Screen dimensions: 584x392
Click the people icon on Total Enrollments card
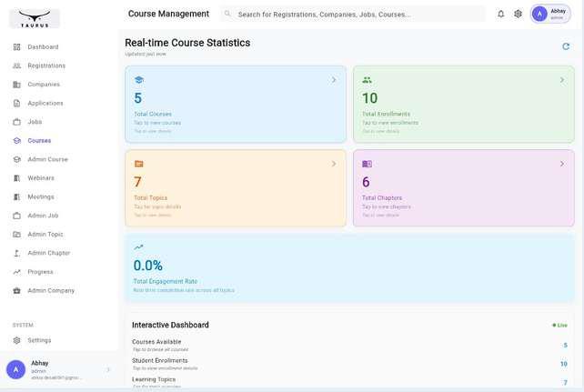point(367,80)
